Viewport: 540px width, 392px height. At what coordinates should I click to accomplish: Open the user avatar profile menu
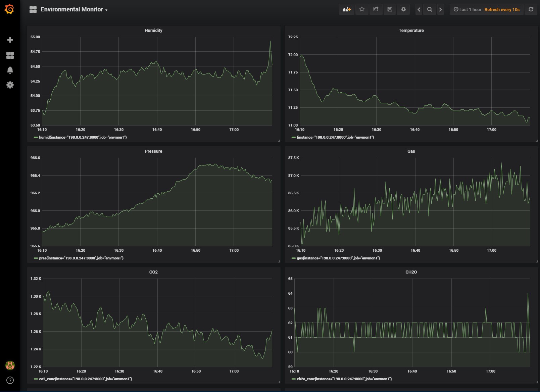point(10,365)
